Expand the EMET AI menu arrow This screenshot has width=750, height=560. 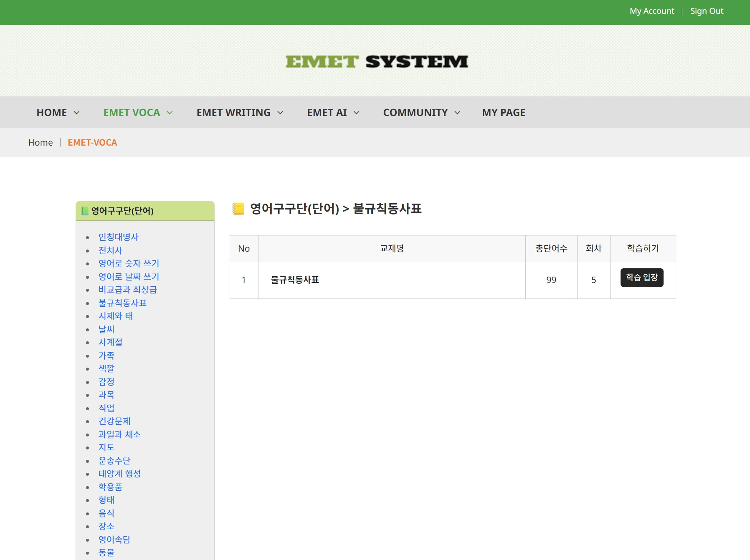click(x=356, y=113)
